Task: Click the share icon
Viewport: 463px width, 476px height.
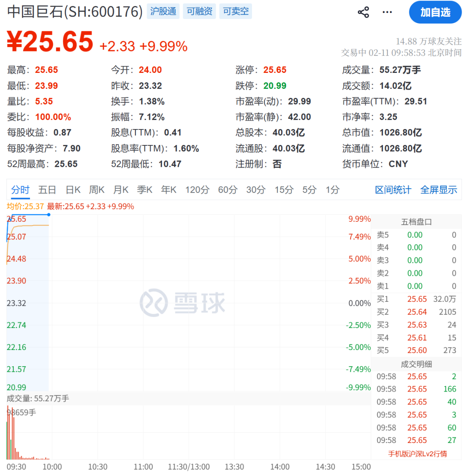Action: (x=364, y=12)
